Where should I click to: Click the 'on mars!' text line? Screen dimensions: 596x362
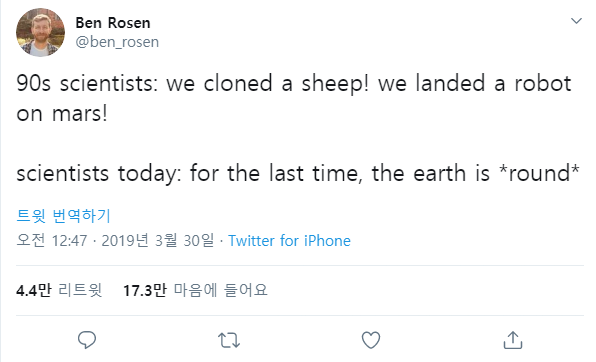(x=62, y=113)
